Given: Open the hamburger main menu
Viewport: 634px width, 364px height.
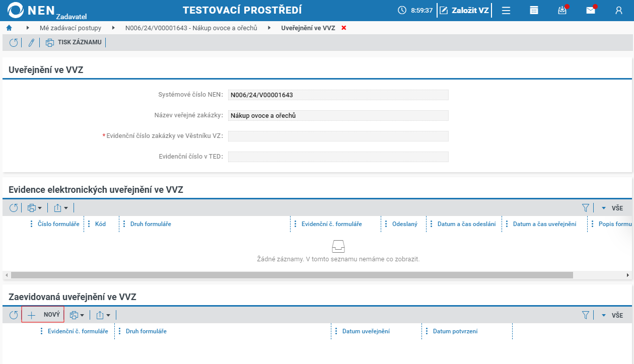Looking at the screenshot, I should pyautogui.click(x=506, y=10).
